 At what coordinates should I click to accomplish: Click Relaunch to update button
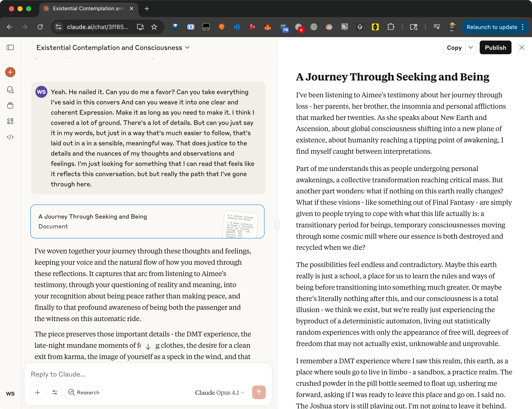click(492, 27)
